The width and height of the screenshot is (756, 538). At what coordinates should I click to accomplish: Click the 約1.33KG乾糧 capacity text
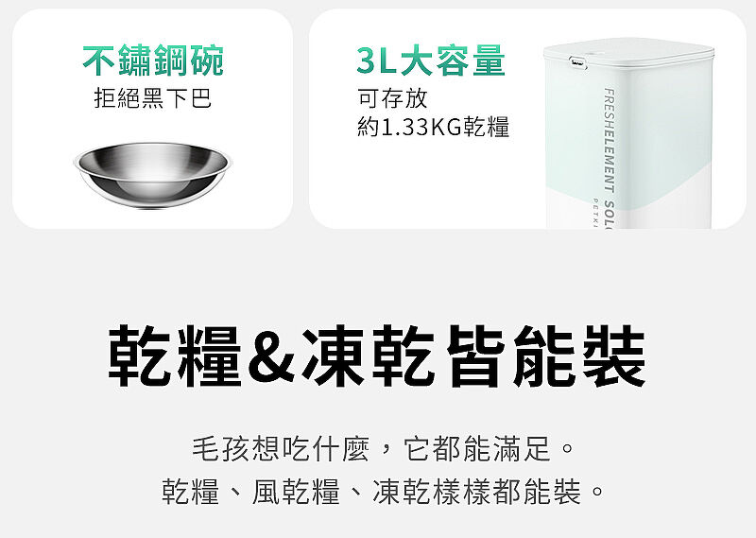coord(433,127)
